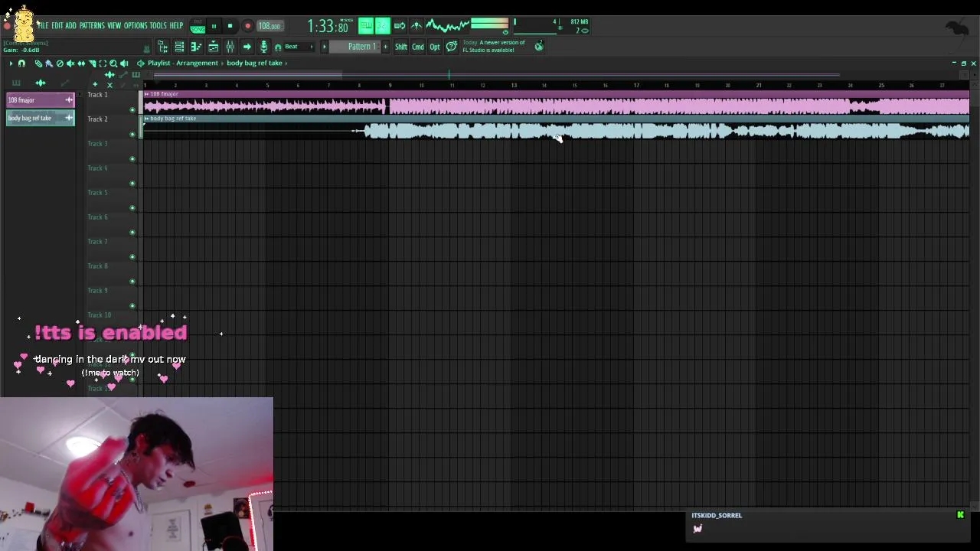This screenshot has height=551, width=980.
Task: Open 108 fmajor clip menu in playlist
Action: [x=146, y=94]
